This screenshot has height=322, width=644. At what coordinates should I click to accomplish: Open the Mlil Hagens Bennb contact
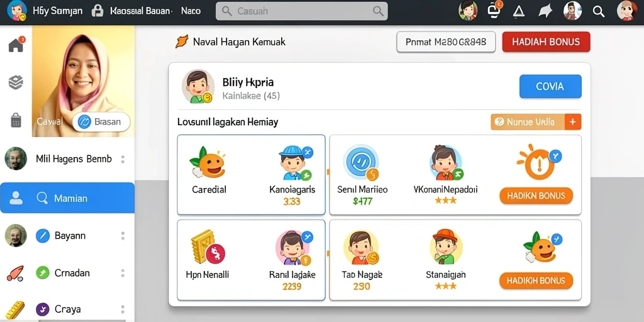tap(67, 159)
